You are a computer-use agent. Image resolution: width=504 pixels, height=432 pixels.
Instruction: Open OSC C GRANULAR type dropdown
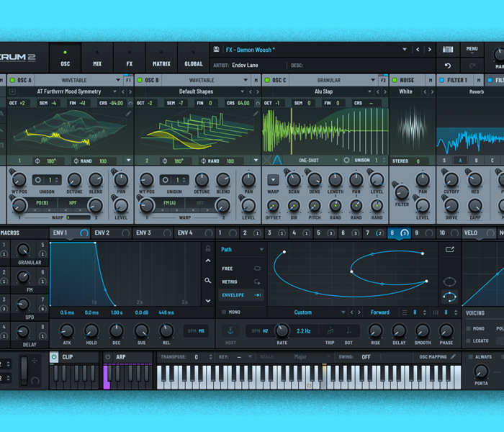(333, 80)
